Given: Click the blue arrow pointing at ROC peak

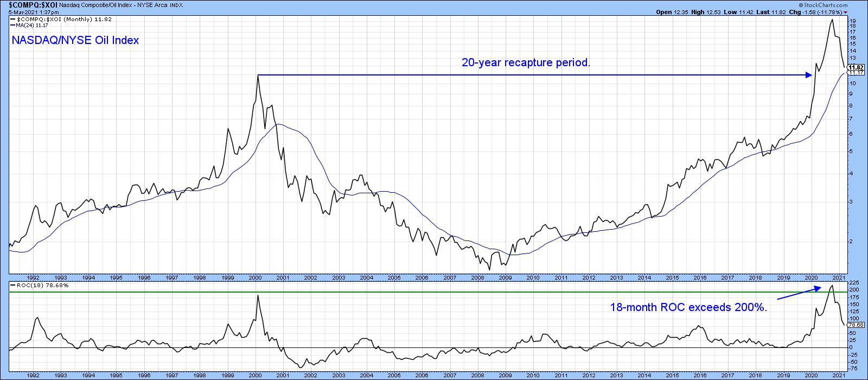Looking at the screenshot, I should pyautogui.click(x=797, y=294).
